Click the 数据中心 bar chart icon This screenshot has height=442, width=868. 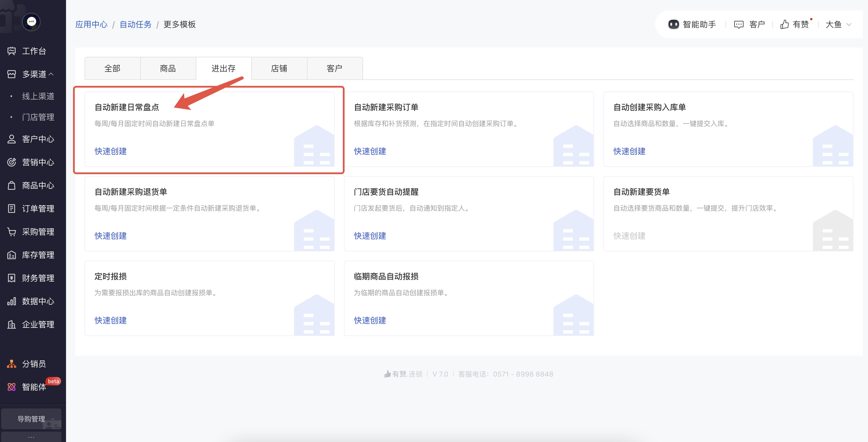pos(12,301)
